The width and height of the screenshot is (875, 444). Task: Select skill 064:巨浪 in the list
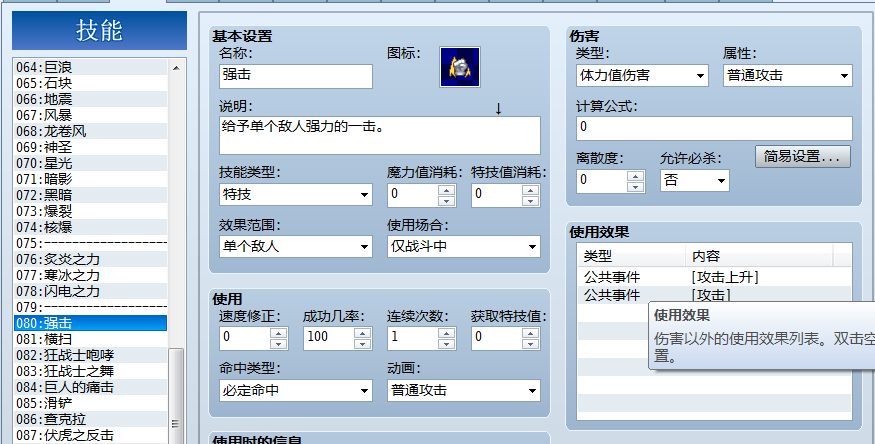tap(90, 67)
